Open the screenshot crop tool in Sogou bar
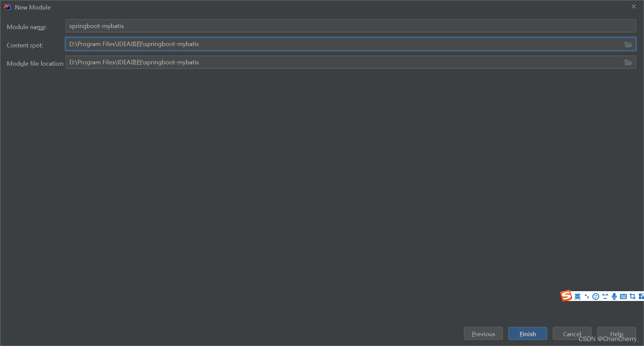Image resolution: width=644 pixels, height=346 pixels. click(x=632, y=297)
